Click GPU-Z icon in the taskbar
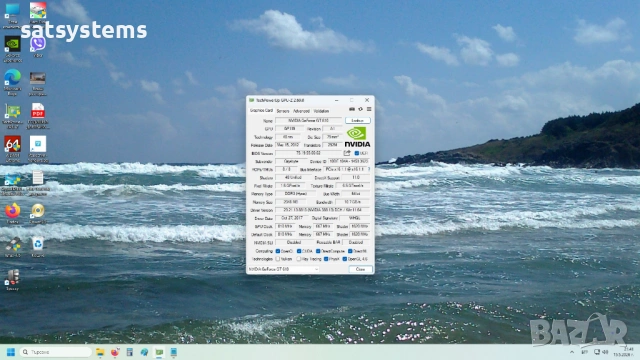This screenshot has height=360, width=640. pyautogui.click(x=159, y=352)
